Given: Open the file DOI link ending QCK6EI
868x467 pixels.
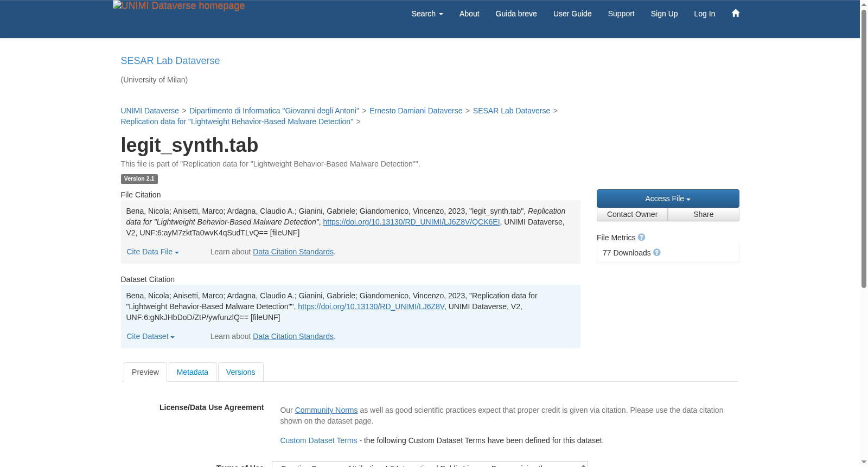Looking at the screenshot, I should pos(411,222).
